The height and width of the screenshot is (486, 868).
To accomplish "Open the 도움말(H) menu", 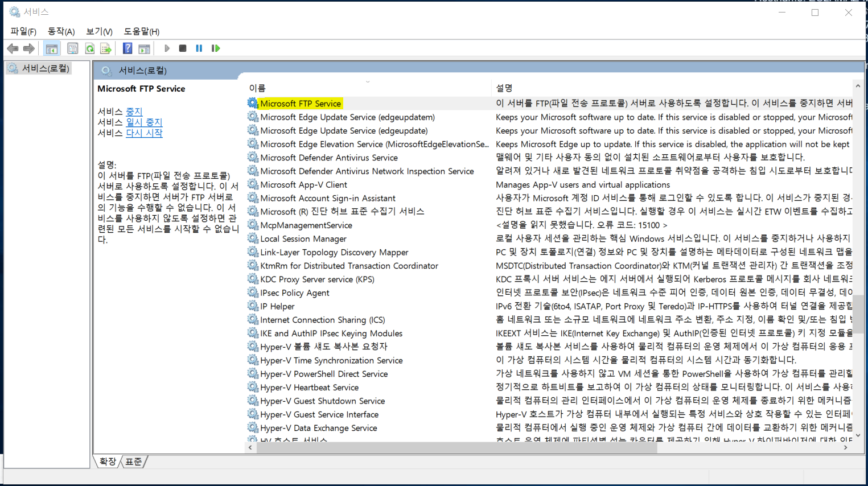I will tap(142, 31).
